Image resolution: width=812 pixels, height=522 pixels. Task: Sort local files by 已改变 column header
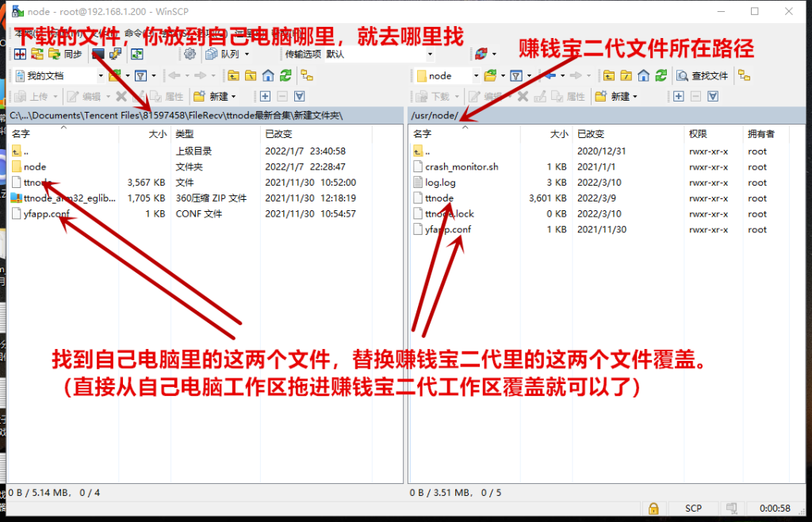279,134
